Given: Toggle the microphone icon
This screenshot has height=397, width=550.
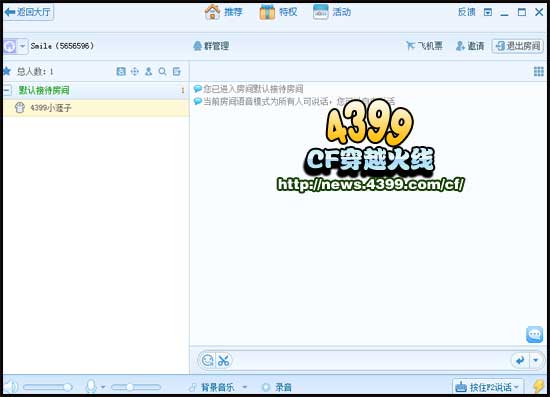Looking at the screenshot, I should click(92, 386).
